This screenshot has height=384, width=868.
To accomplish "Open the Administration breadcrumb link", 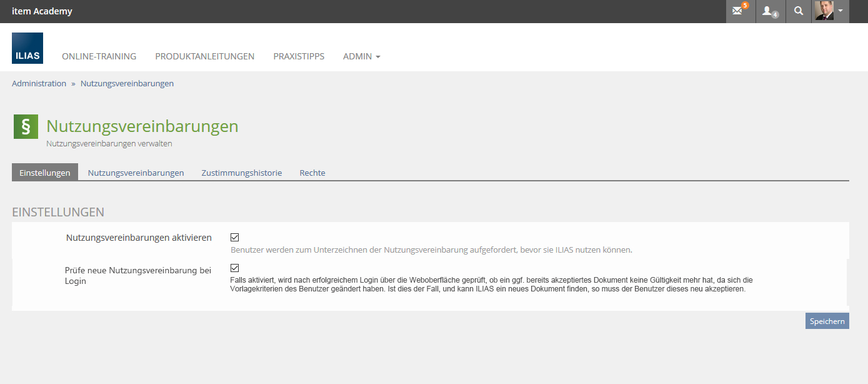I will coord(39,83).
